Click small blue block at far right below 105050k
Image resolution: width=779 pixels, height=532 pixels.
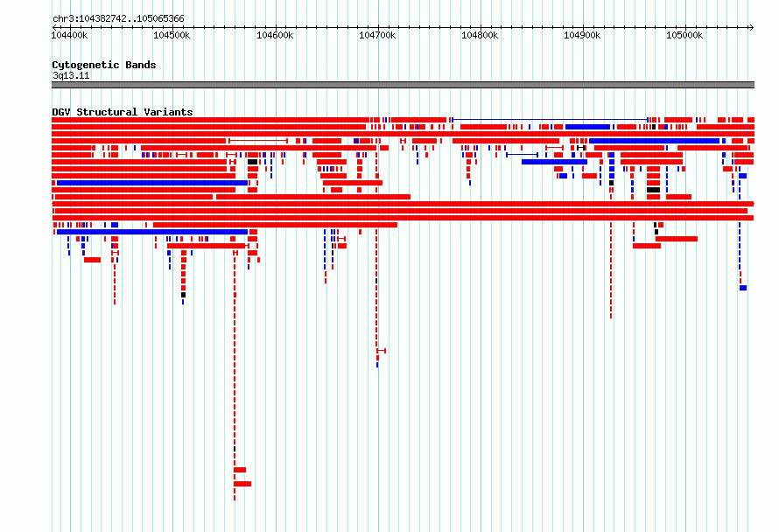click(x=743, y=288)
